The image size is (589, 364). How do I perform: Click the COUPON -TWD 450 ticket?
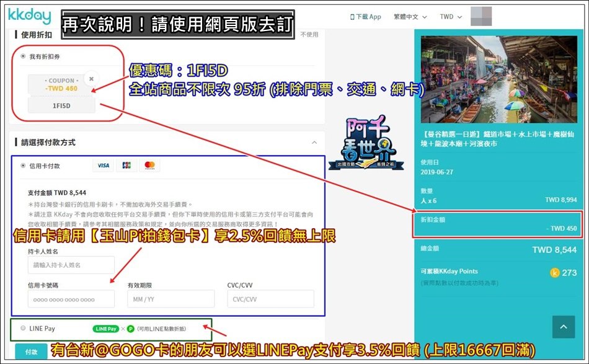[x=61, y=84]
